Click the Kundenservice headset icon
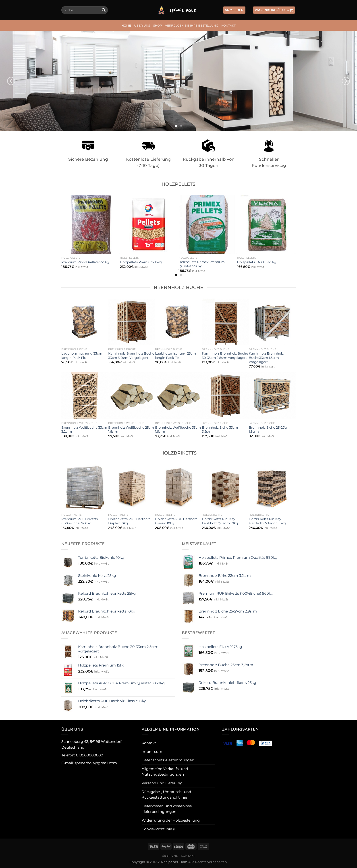 pyautogui.click(x=269, y=145)
